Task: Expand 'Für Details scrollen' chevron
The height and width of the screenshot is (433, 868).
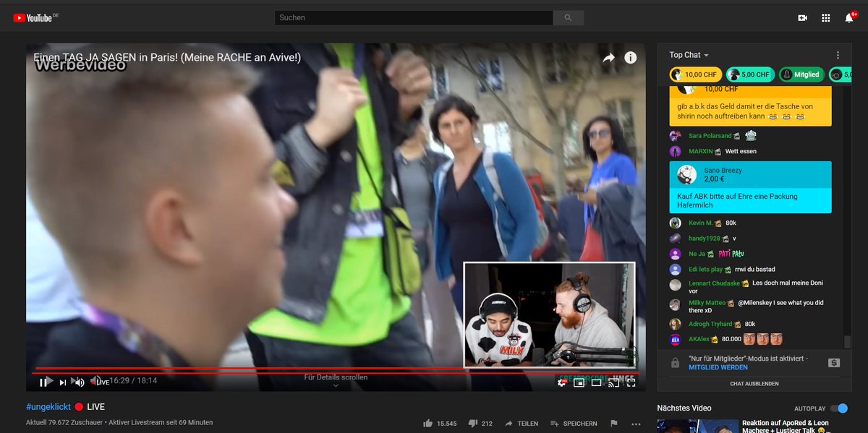Action: 336,385
